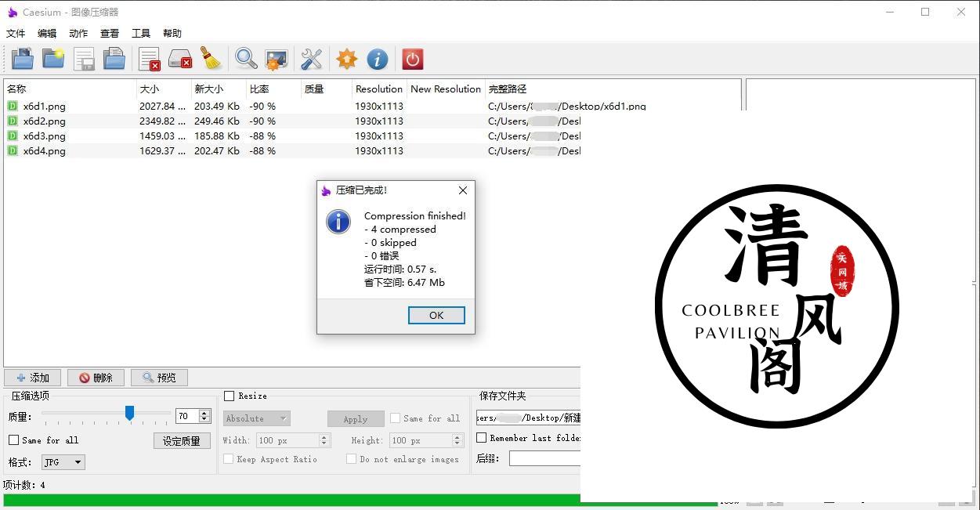The height and width of the screenshot is (510, 980).
Task: Open the 帮助 menu
Action: 172,33
